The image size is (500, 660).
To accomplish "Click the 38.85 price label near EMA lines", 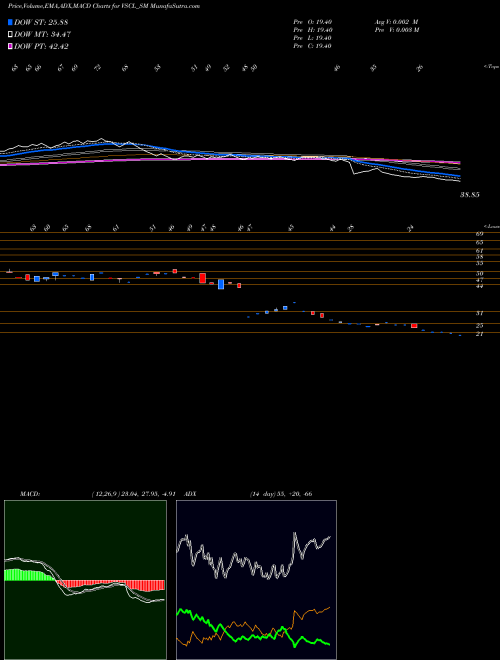I will tap(470, 195).
